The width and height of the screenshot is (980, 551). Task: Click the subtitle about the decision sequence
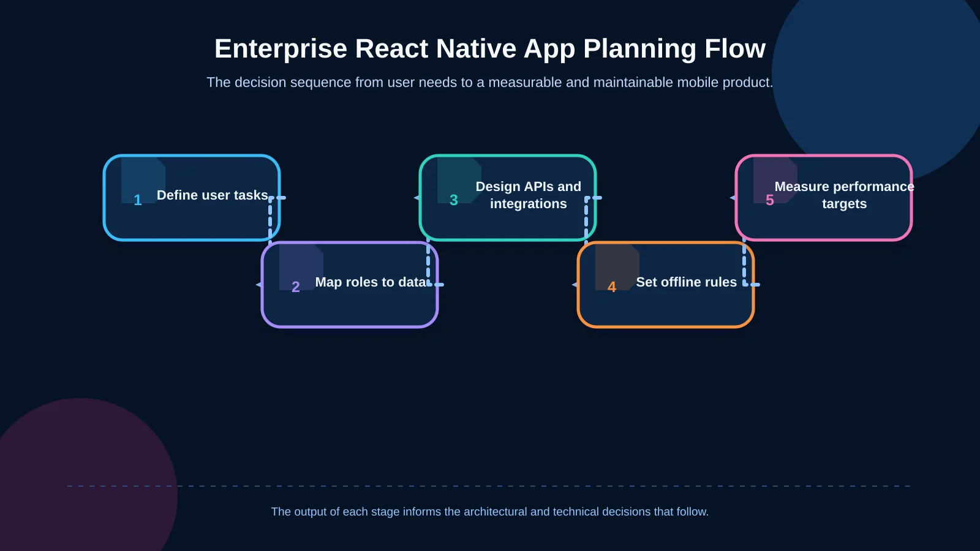490,82
